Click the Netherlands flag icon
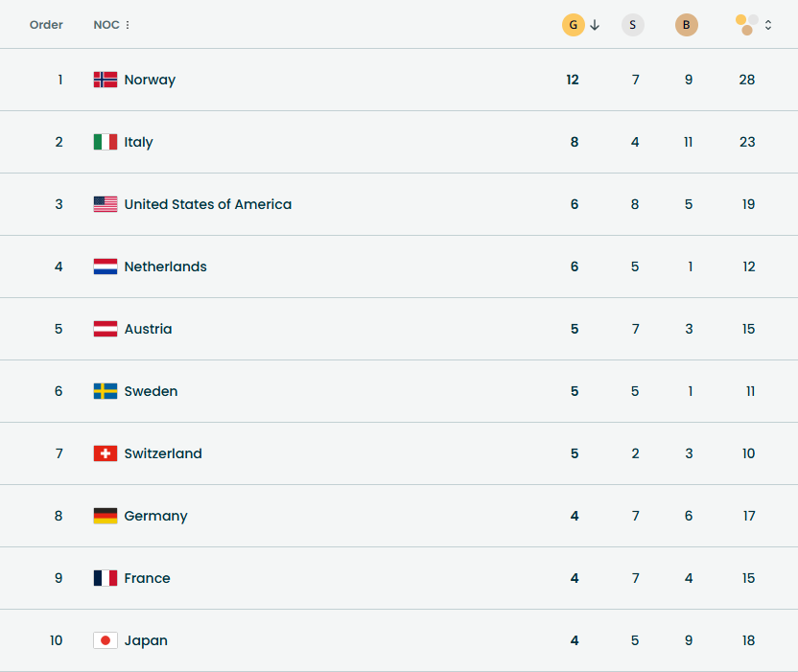Image resolution: width=798 pixels, height=672 pixels. point(106,266)
